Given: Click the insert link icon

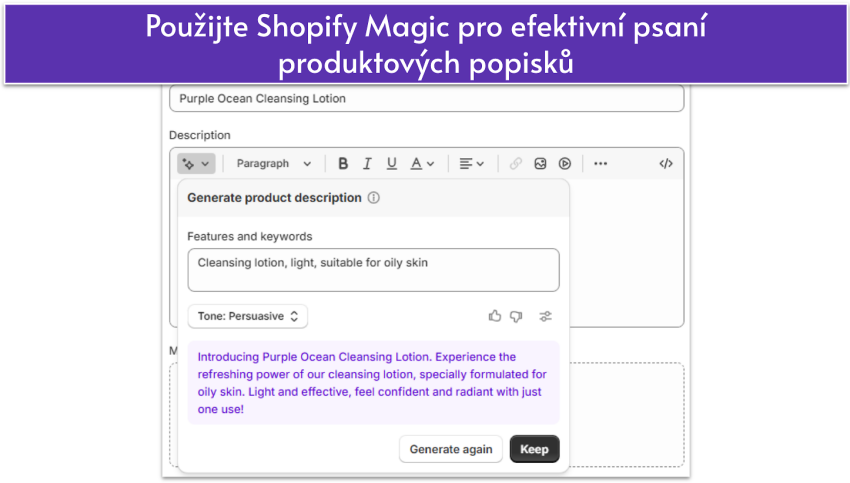Looking at the screenshot, I should [516, 164].
